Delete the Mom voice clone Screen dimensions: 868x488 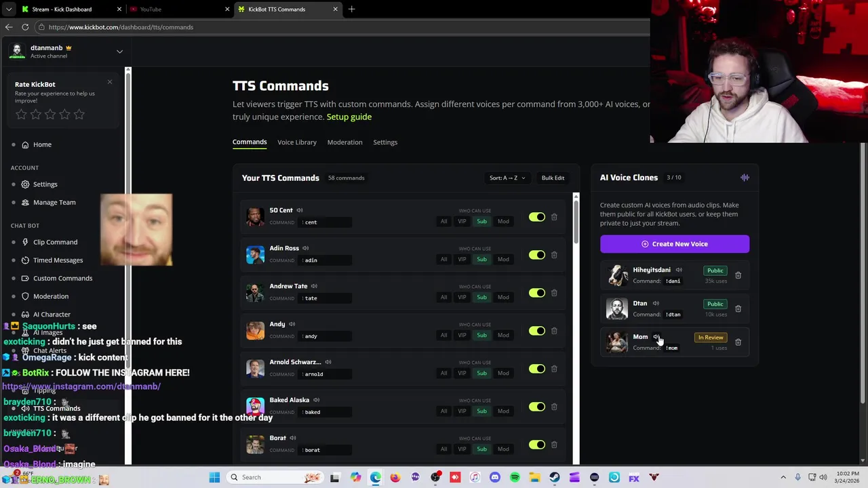pyautogui.click(x=738, y=342)
